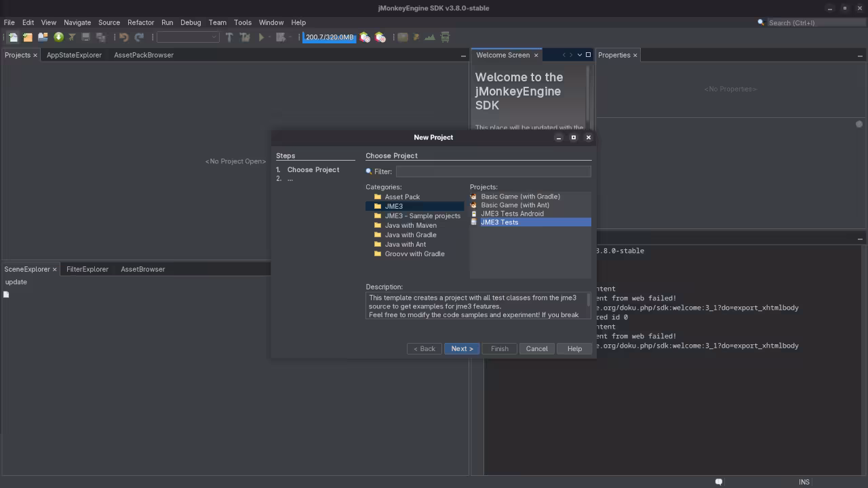Cancel the New Project wizard

[536, 348]
